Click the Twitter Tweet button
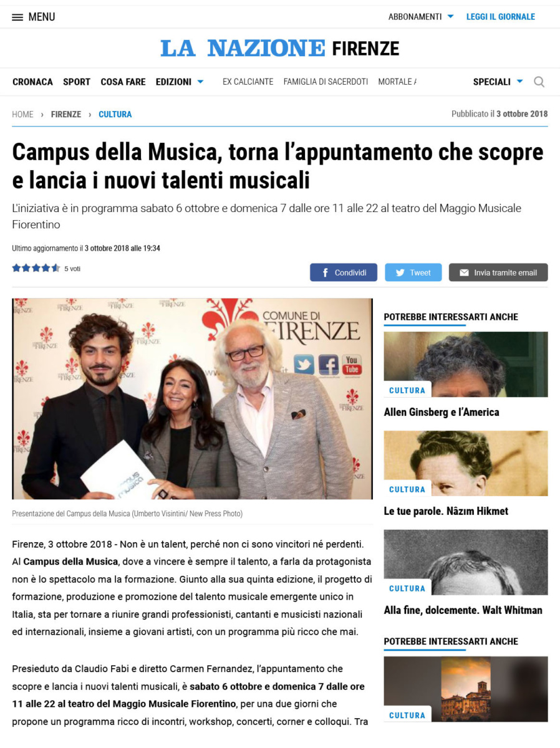560x748 pixels. 413,272
